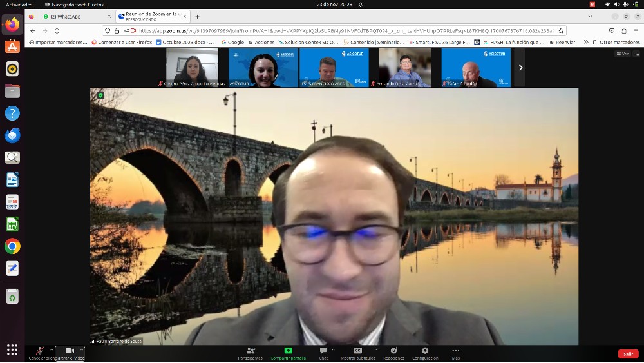This screenshot has width=644, height=363.
Task: Stop camera with Parar el vídeo
Action: tap(70, 351)
